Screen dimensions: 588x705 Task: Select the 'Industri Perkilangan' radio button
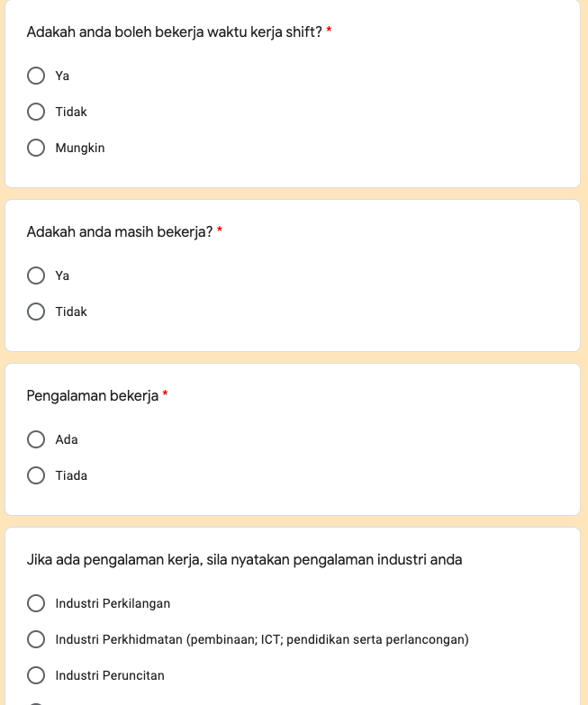(36, 603)
